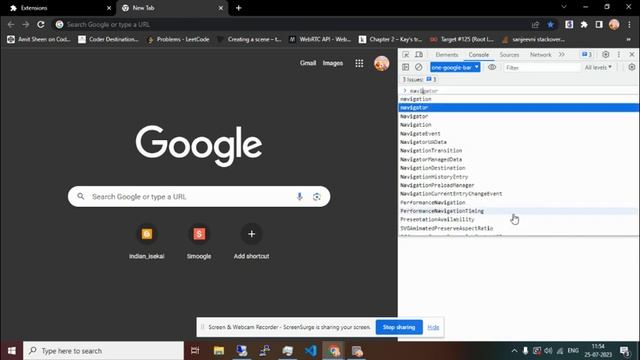This screenshot has height=360, width=640.
Task: Select NavigateEvent suggestion
Action: [x=518, y=133]
